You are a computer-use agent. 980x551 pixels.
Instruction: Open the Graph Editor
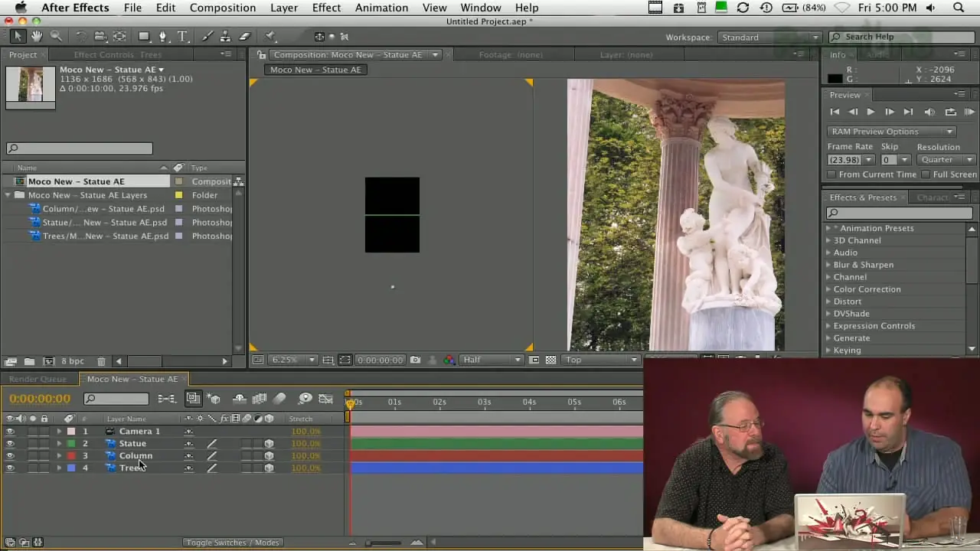(326, 399)
